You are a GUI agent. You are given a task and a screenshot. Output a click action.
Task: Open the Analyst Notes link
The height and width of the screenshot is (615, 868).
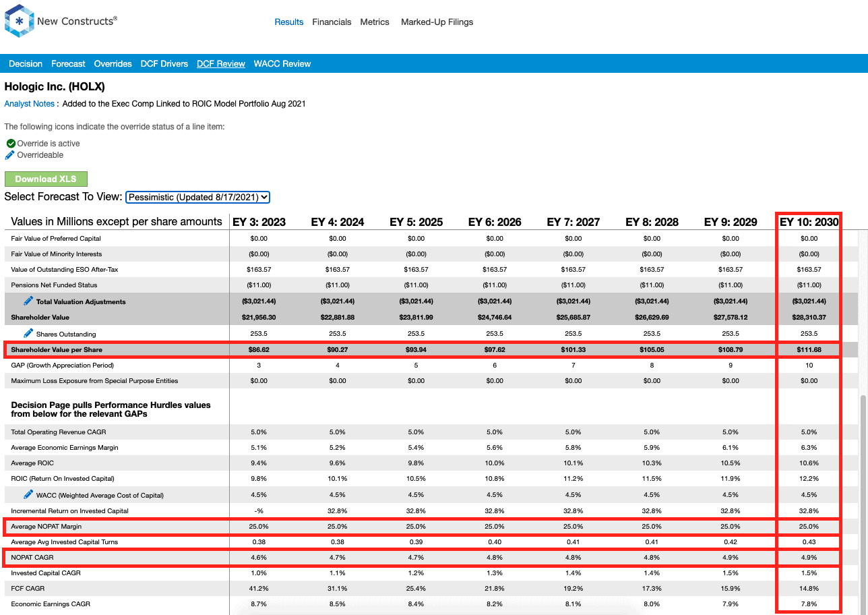29,104
